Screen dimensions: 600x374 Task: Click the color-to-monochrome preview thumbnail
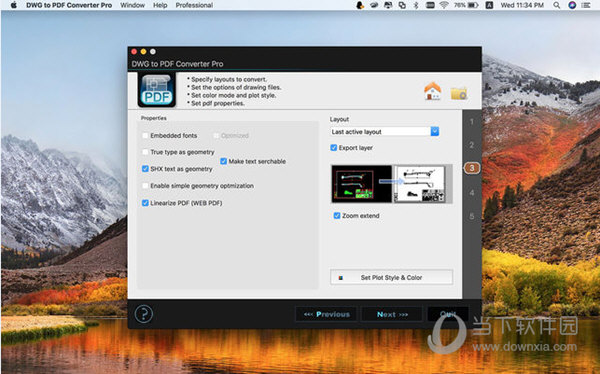(391, 184)
